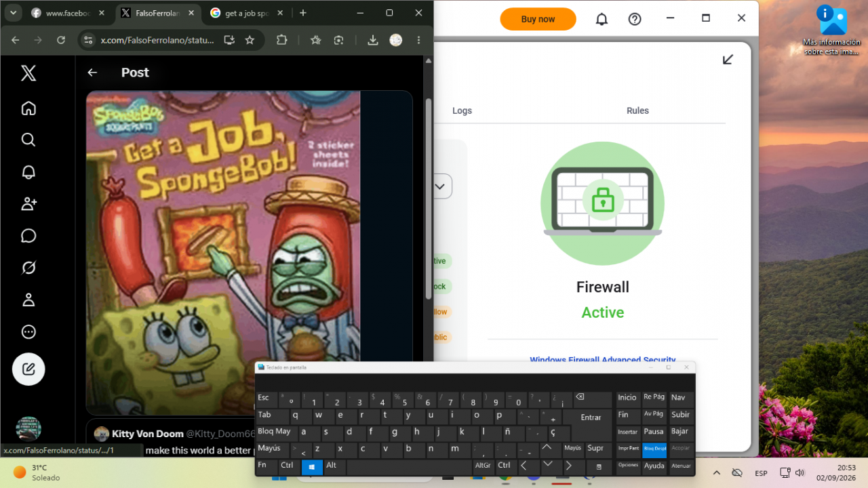Screen dimensions: 868x488
Task: Collapse firewall panel with diagonal arrow
Action: coord(728,60)
